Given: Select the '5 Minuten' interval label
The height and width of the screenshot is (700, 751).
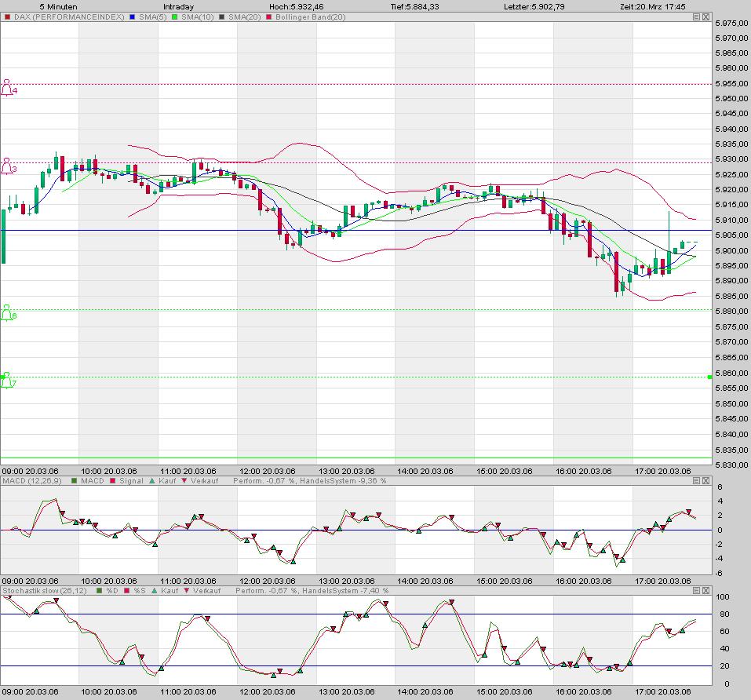Looking at the screenshot, I should pos(58,7).
